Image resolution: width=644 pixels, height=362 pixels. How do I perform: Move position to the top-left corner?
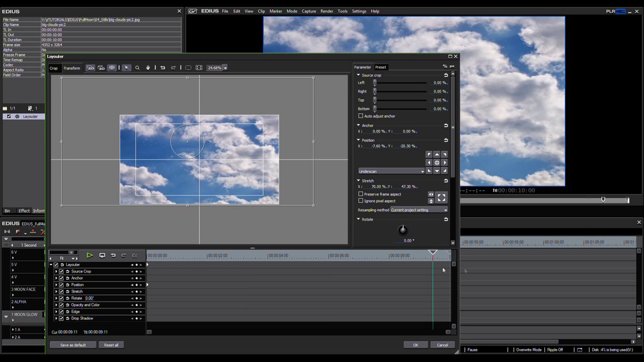pos(429,154)
